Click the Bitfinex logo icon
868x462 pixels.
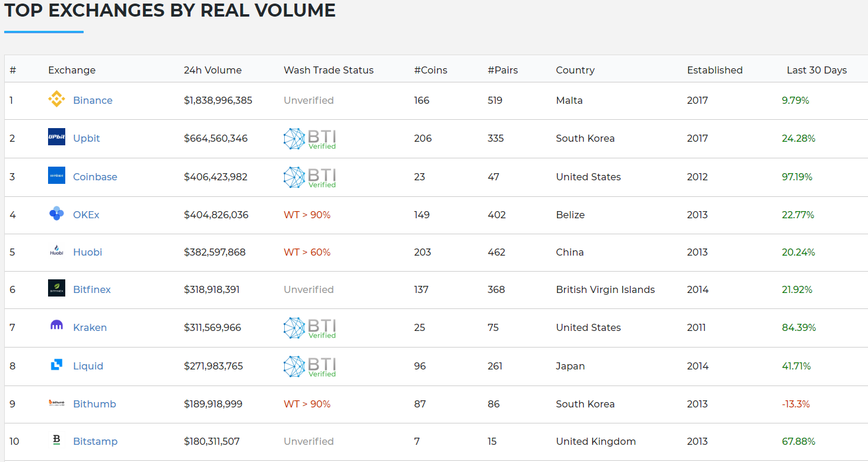[x=56, y=289]
